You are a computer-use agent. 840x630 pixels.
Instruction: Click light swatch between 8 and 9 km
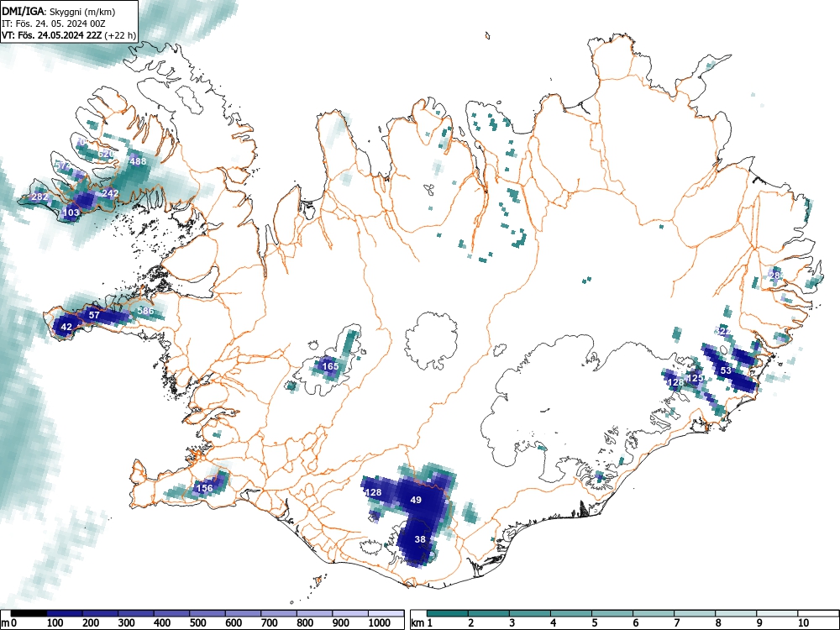pos(736,613)
